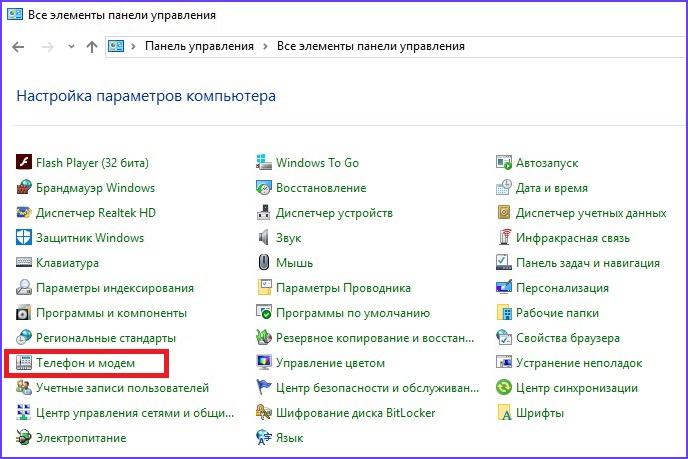Click the title bar control panel icon
This screenshot has height=459, width=688.
15,14
